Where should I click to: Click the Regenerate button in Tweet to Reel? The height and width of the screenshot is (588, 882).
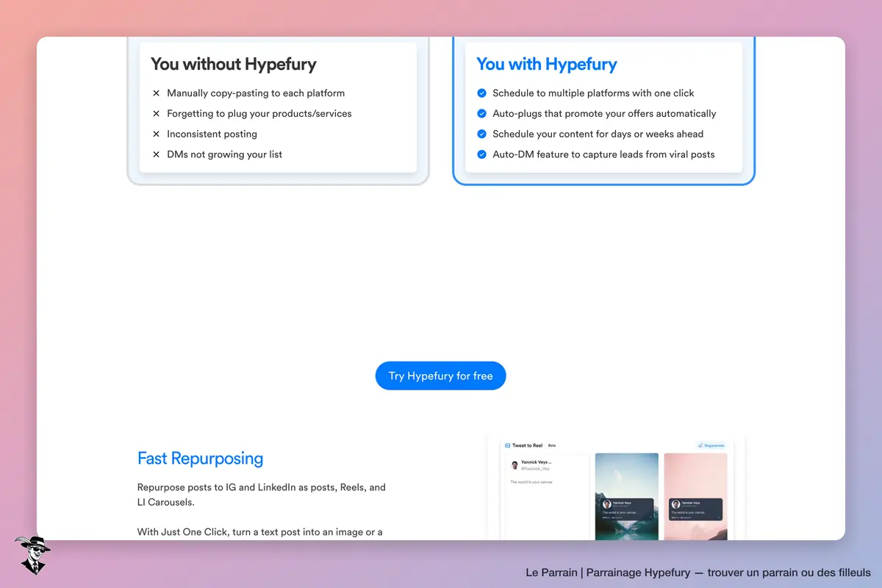[711, 445]
